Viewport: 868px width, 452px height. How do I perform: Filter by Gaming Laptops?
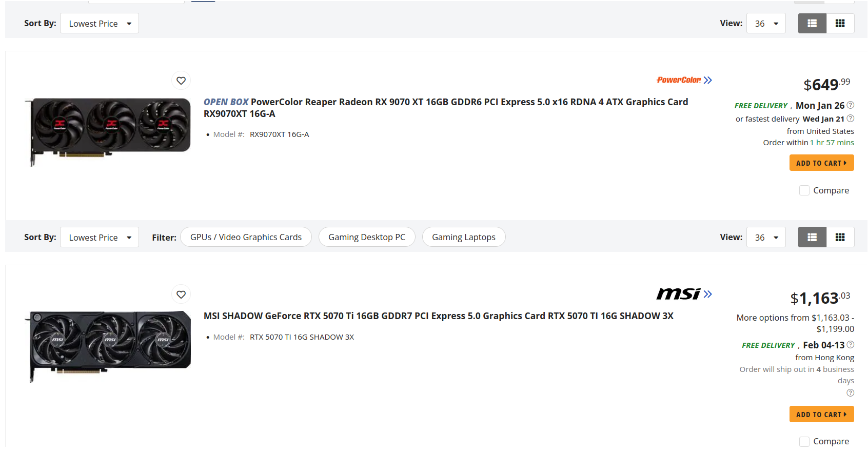pyautogui.click(x=464, y=237)
